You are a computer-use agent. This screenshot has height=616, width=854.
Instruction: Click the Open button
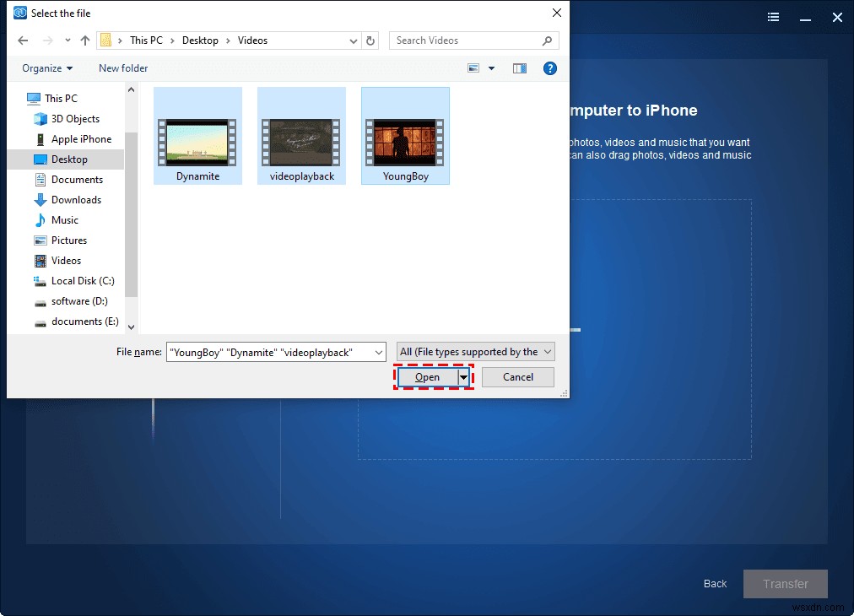pos(429,377)
